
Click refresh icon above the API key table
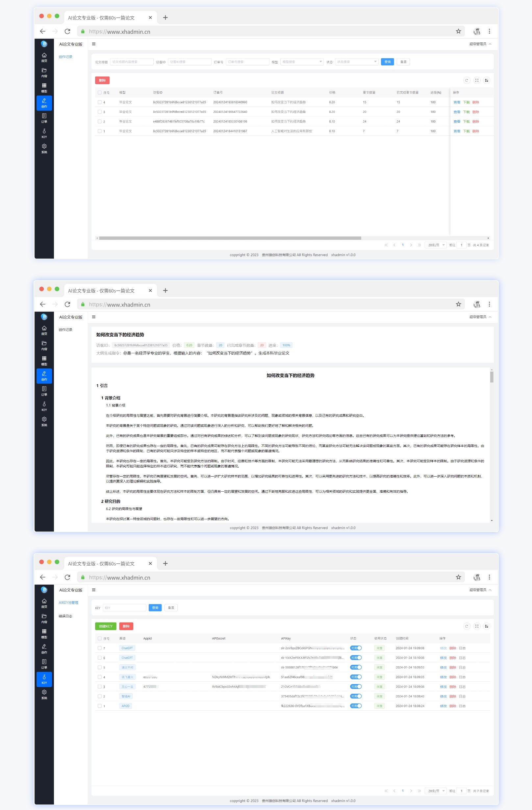[466, 626]
